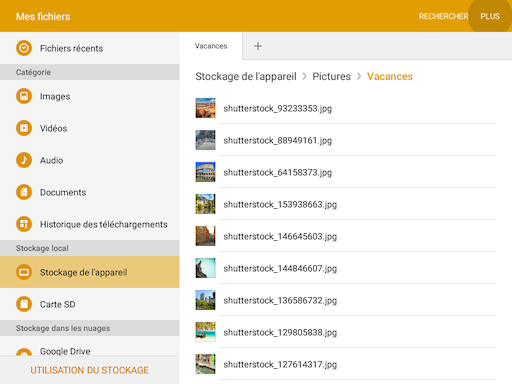Select file name shutterstock_129805838.jpg

point(280,333)
